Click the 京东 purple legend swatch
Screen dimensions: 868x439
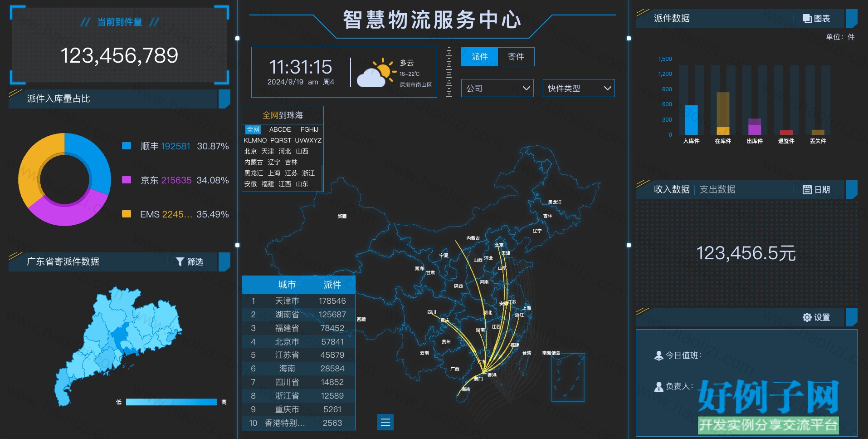pos(127,180)
